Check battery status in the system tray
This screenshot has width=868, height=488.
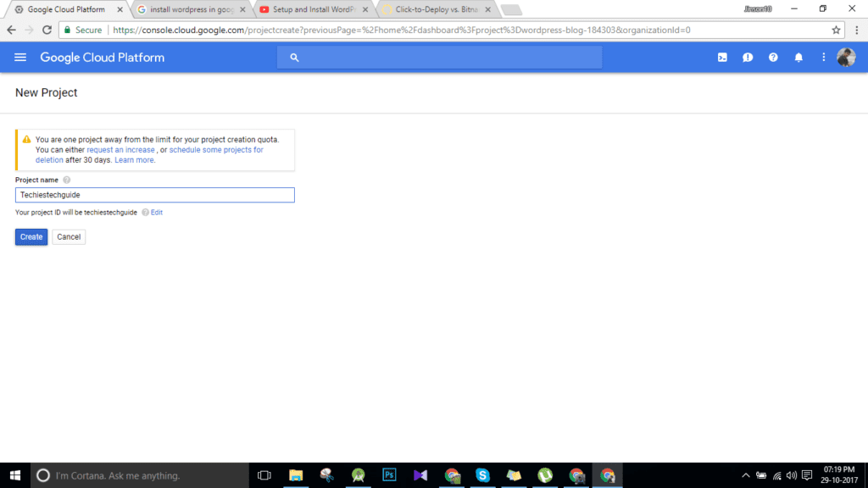(762, 475)
